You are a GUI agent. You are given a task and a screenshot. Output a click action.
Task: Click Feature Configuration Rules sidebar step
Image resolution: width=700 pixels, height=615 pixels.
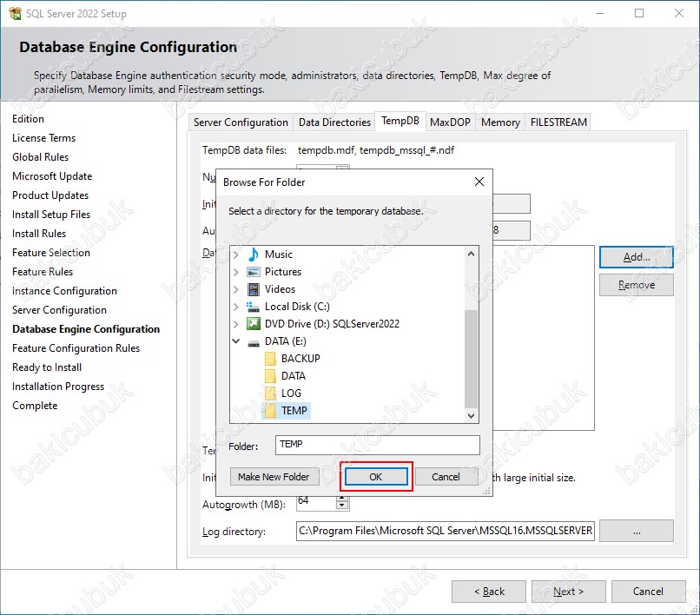pyautogui.click(x=76, y=348)
